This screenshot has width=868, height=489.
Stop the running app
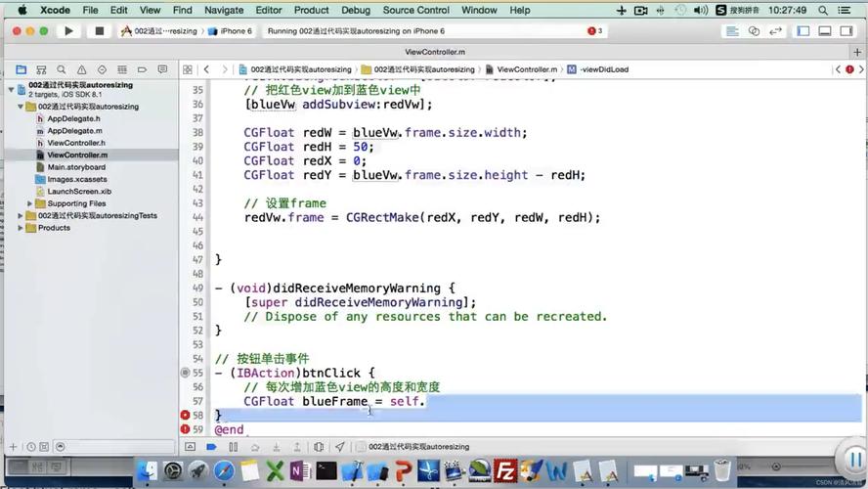coord(99,31)
